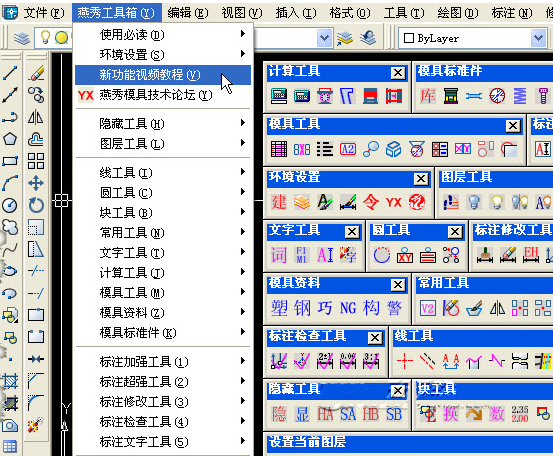Close the 计算工具 toolbar panel

398,73
